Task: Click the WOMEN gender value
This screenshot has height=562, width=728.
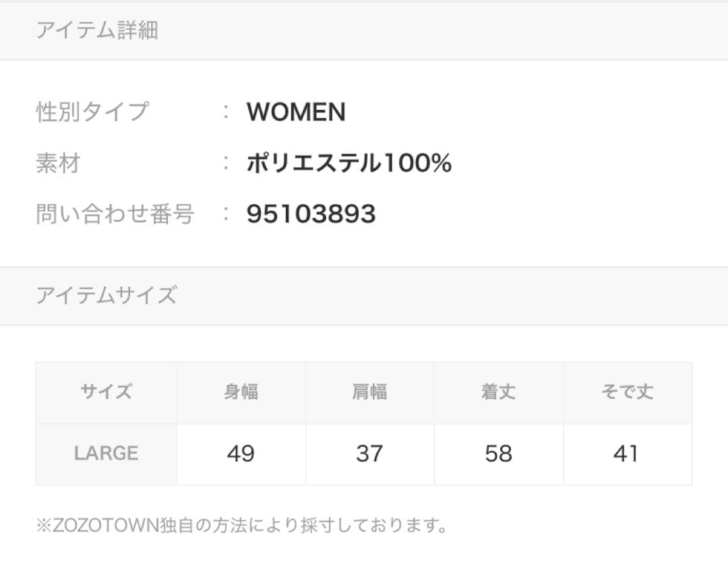Action: tap(296, 112)
